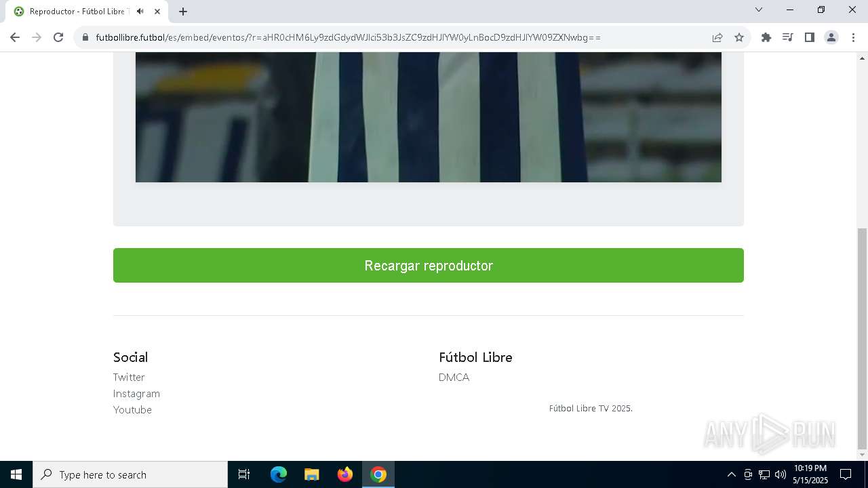
Task: Open the Twitter link
Action: coord(129,377)
